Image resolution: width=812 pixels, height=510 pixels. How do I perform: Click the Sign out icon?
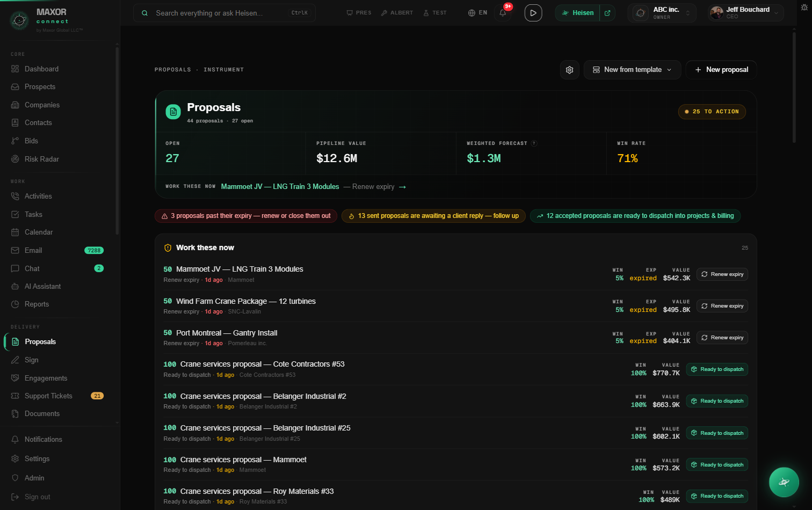click(x=15, y=497)
